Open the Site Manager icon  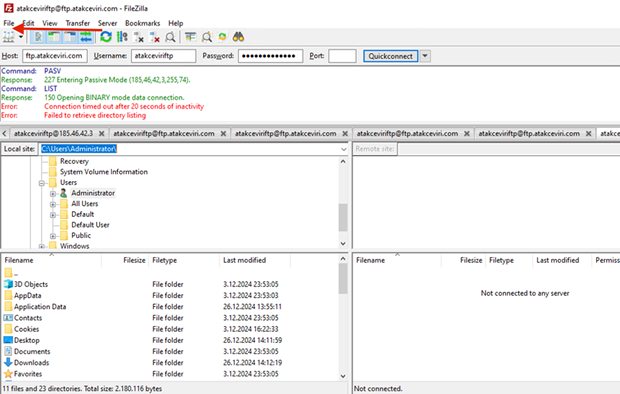[9, 37]
